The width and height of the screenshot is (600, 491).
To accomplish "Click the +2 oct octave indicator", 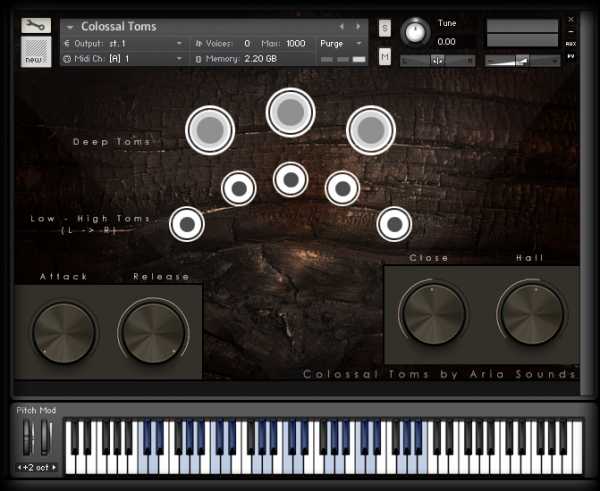I will (x=36, y=467).
